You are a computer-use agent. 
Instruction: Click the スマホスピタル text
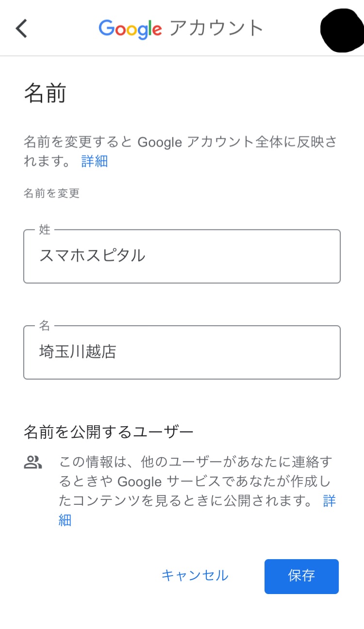click(x=92, y=256)
